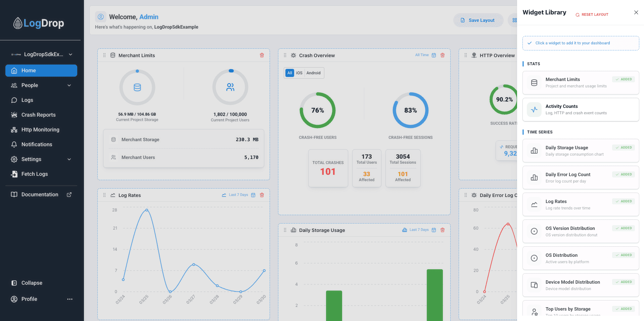Open Log Rates calendar icon
644x321 pixels.
[253, 195]
